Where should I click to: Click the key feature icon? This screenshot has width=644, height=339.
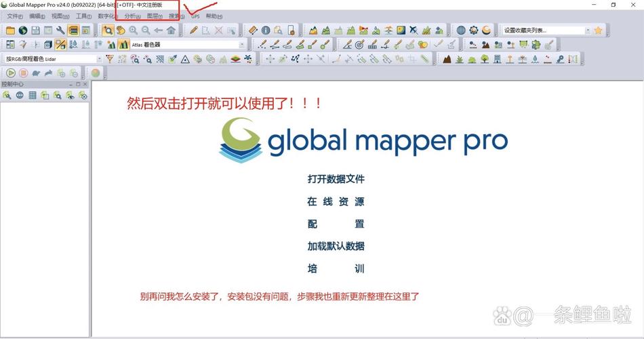[560, 59]
